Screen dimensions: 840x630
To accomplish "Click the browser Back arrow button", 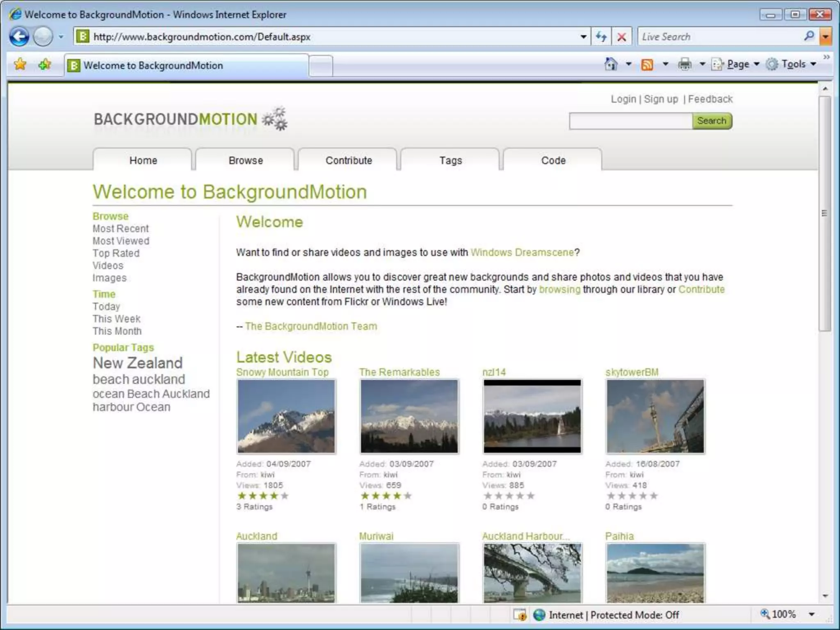I will click(x=19, y=37).
